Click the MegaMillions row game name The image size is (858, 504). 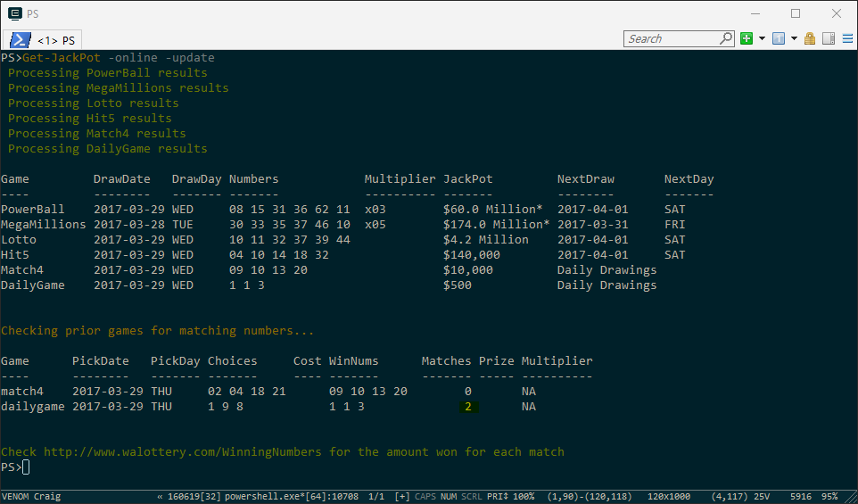43,225
